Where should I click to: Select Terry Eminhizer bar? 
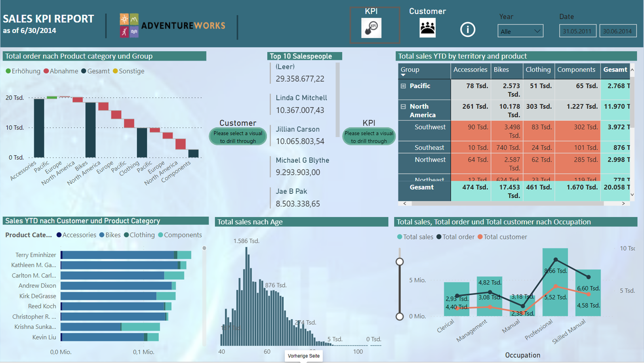pos(126,255)
